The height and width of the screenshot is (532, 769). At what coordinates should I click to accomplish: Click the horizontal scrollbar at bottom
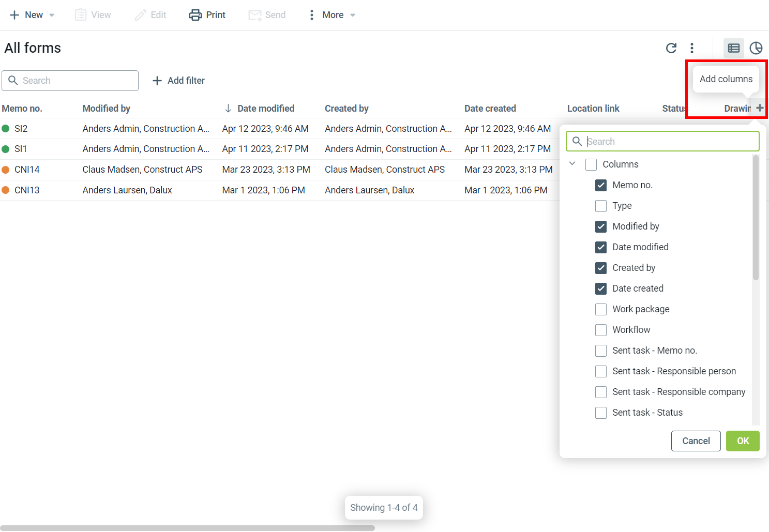point(187,528)
